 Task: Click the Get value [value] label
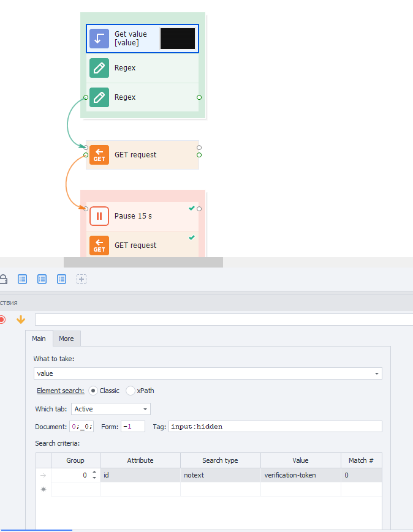(131, 39)
